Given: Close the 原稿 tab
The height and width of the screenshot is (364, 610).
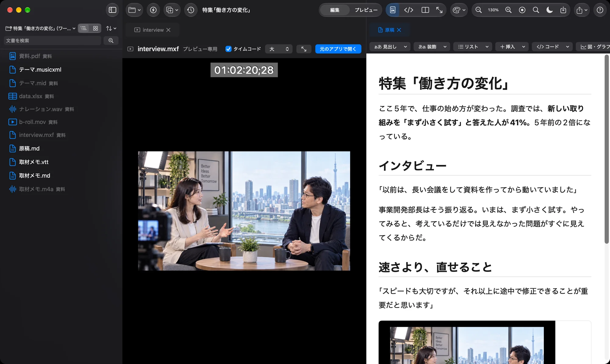Looking at the screenshot, I should click(399, 30).
